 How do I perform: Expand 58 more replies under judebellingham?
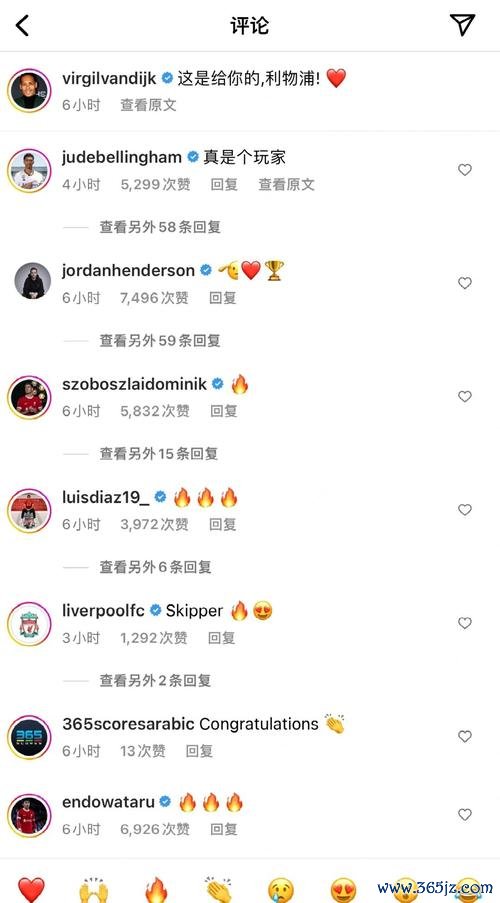point(160,227)
